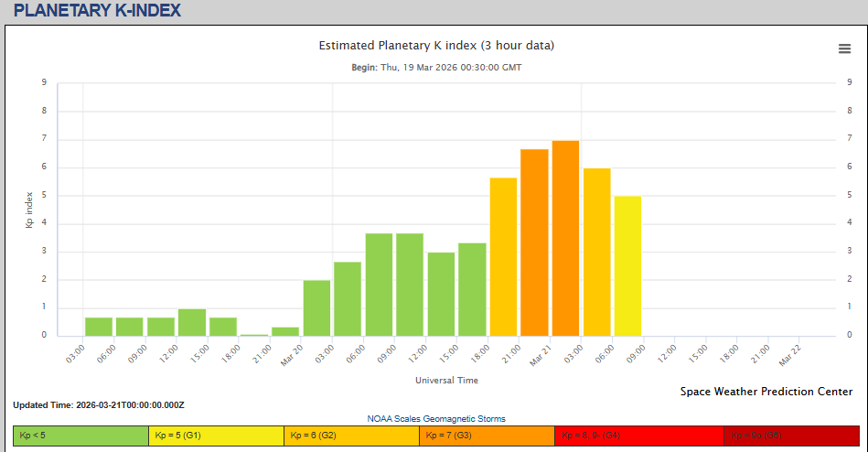Image resolution: width=868 pixels, height=452 pixels.
Task: Click the Mar 21 x-axis label
Action: click(541, 356)
